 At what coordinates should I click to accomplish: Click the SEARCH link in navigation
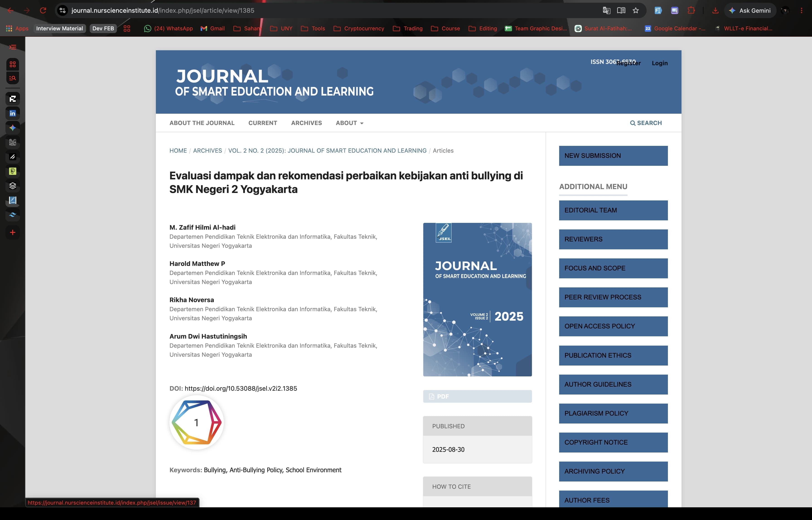(646, 123)
